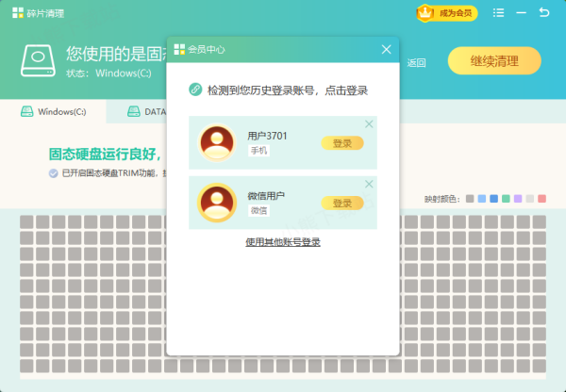Click the 返回 link
The height and width of the screenshot is (392, 566).
(416, 63)
